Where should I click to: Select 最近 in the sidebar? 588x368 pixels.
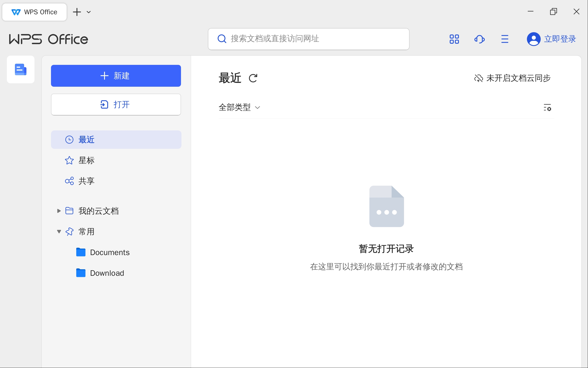(x=116, y=140)
